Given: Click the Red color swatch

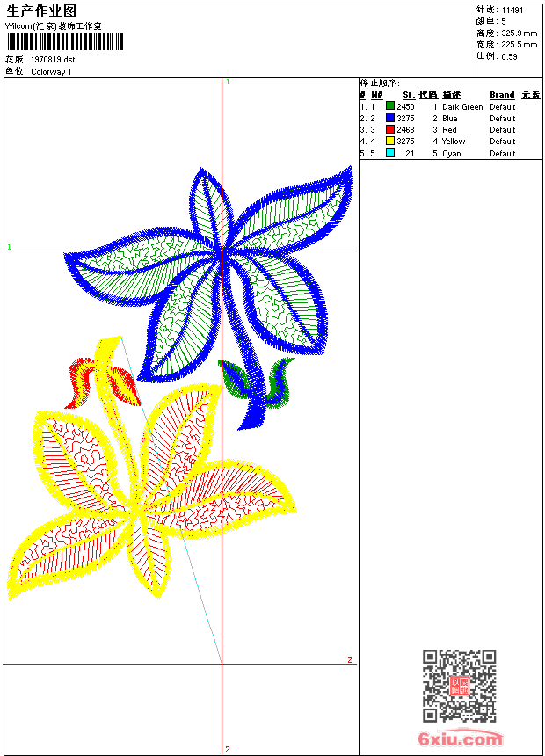Looking at the screenshot, I should point(390,129).
